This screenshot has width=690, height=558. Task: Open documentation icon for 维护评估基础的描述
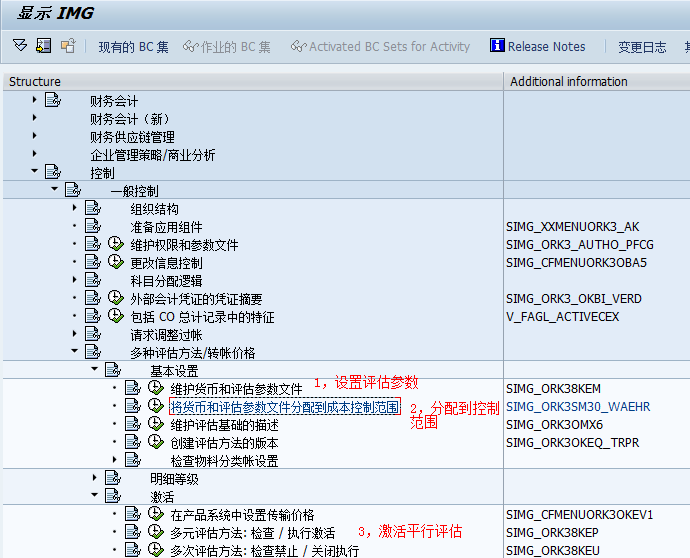pos(133,424)
